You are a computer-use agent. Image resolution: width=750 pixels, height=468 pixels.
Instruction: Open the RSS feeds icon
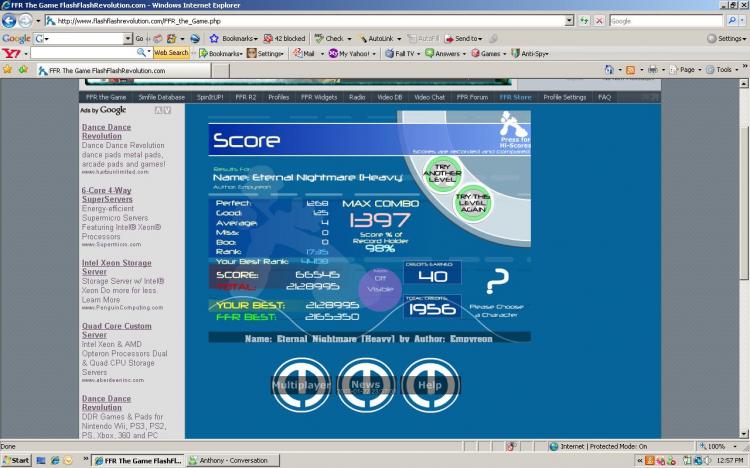pos(630,70)
